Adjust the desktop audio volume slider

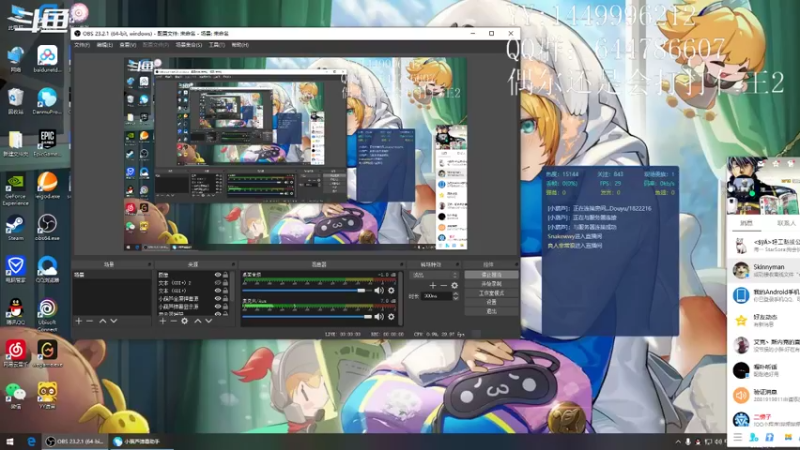point(307,290)
